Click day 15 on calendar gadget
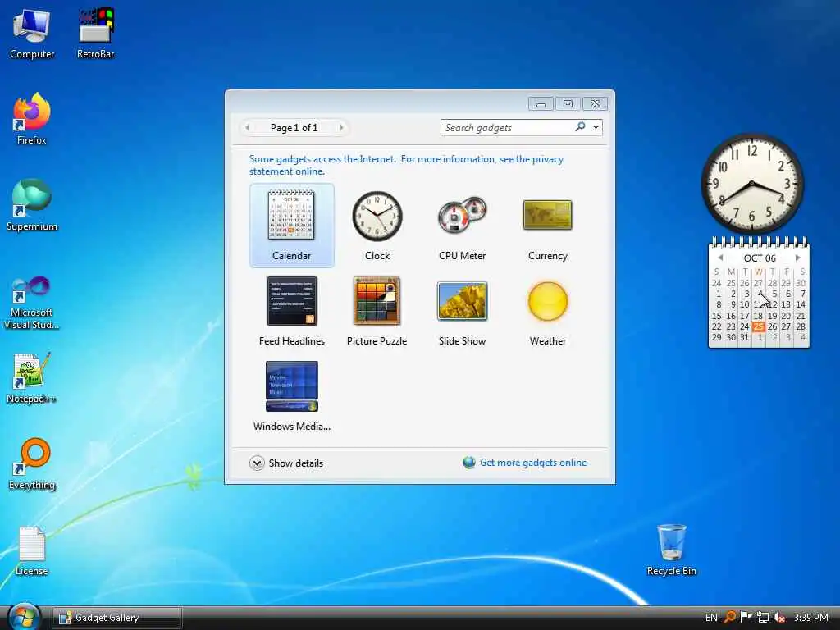Viewport: 840px width, 630px height. 717,316
